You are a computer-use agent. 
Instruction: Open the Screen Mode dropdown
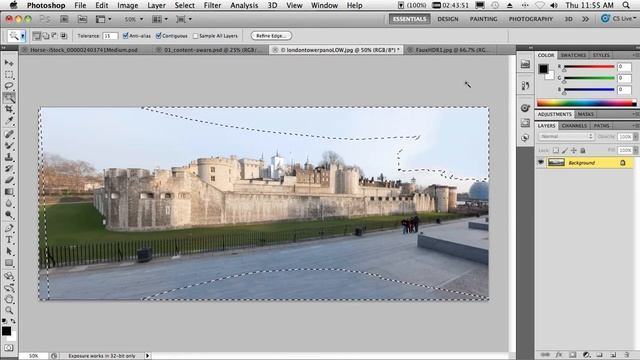coord(184,19)
